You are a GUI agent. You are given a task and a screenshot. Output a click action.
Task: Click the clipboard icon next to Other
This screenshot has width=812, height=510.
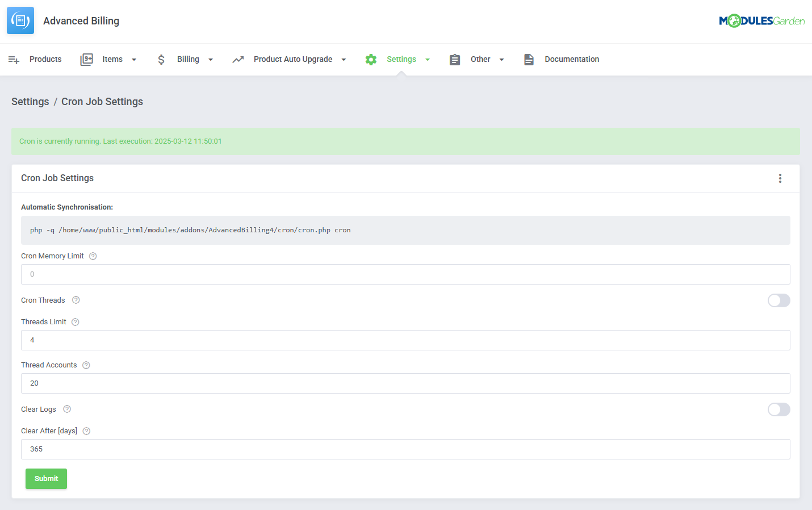click(455, 59)
